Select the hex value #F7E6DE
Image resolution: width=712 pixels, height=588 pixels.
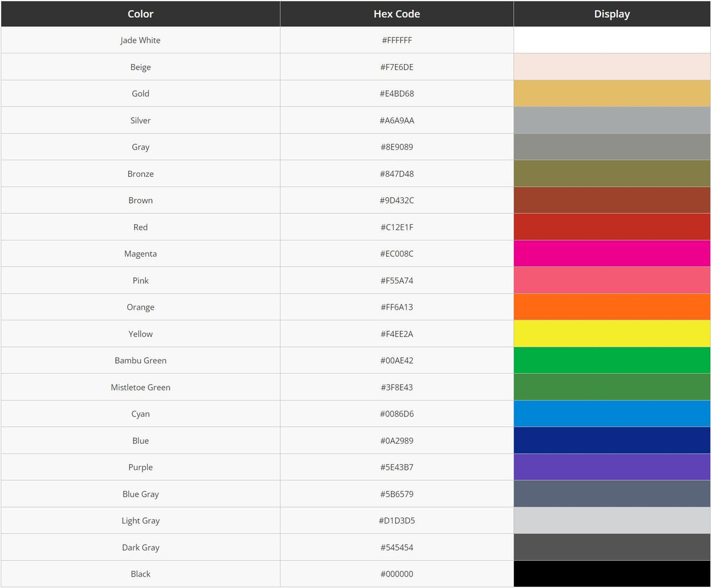click(397, 67)
